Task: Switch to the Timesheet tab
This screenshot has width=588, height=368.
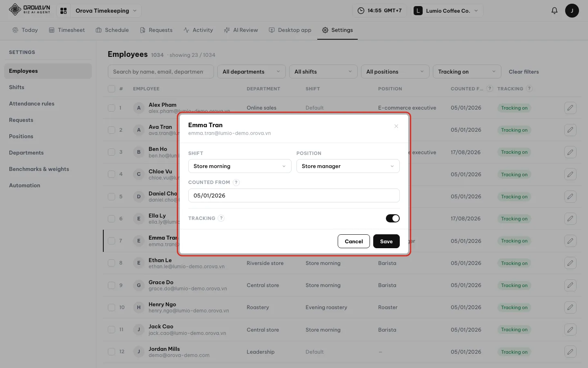Action: 67,30
